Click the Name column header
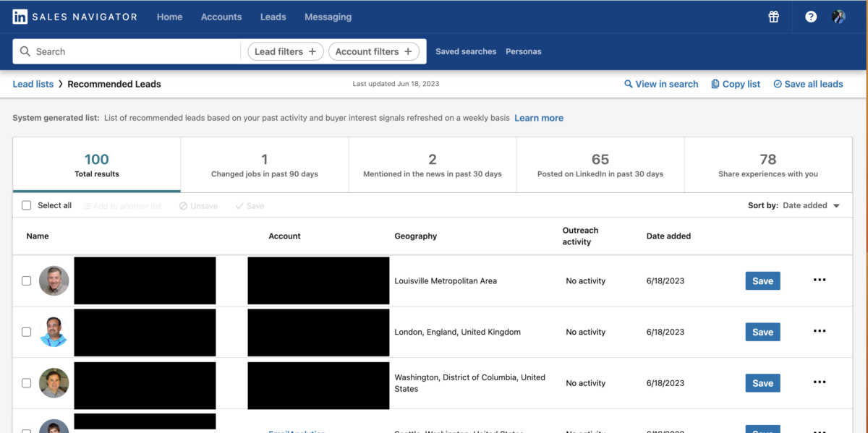 (38, 236)
